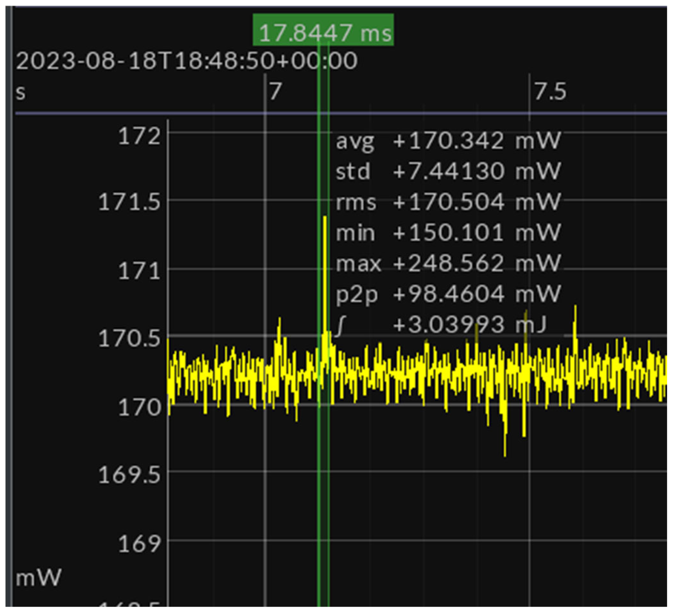Image resolution: width=675 pixels, height=616 pixels.
Task: Click the mW y-axis unit label
Action: (x=39, y=577)
